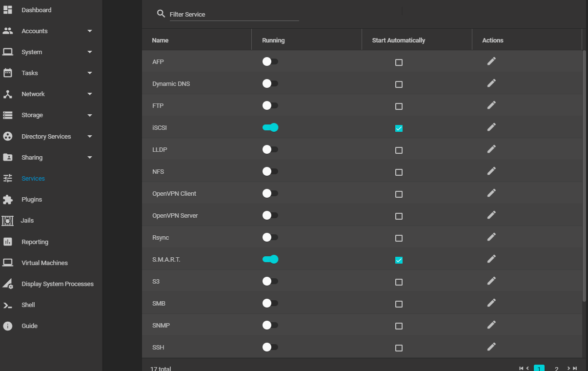Open Shell via its terminal icon
Viewport: 588px width, 371px height.
click(8, 305)
